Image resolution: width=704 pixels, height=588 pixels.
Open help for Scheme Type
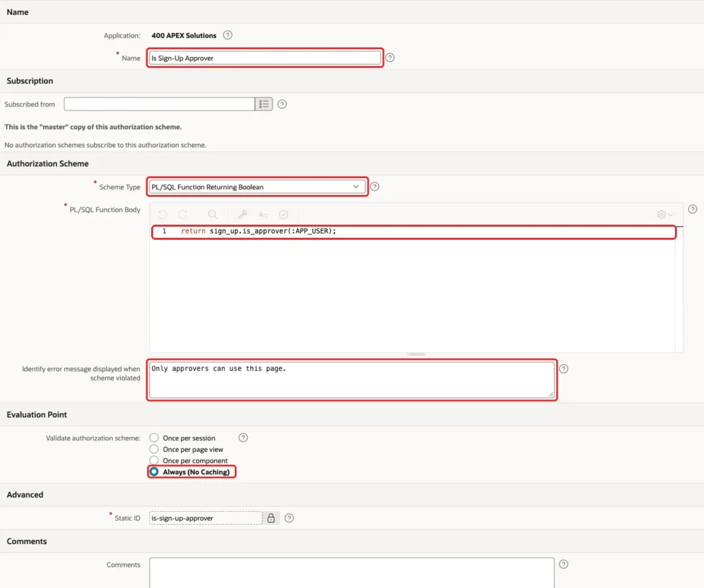click(375, 187)
